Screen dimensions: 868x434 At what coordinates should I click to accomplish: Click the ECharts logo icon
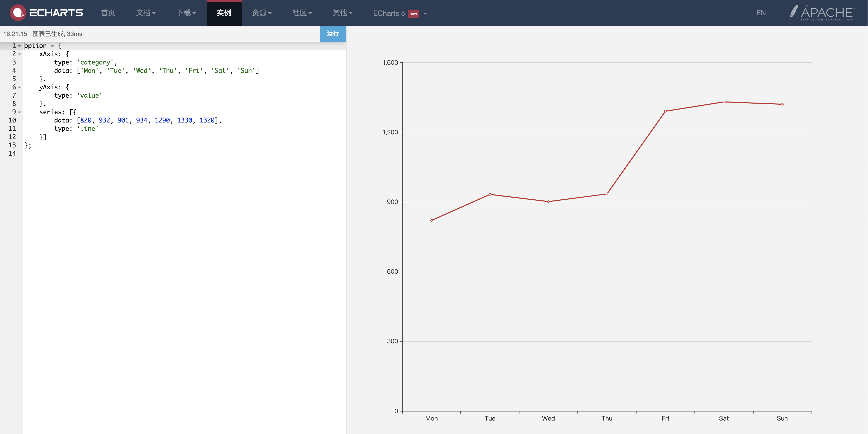point(18,13)
